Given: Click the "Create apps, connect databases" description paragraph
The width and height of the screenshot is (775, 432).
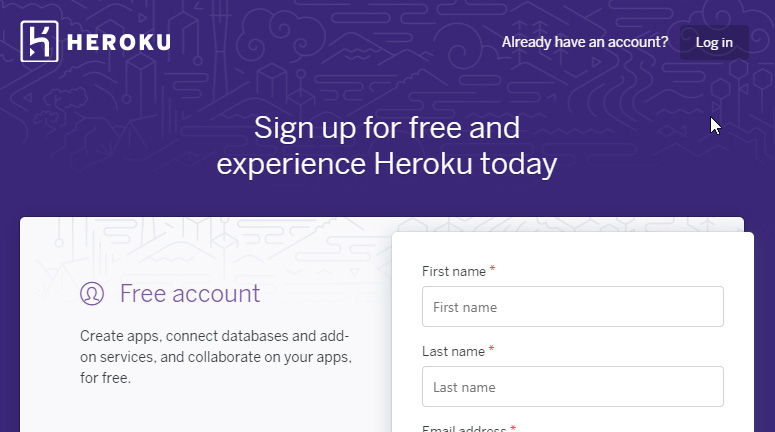Looking at the screenshot, I should (x=216, y=357).
